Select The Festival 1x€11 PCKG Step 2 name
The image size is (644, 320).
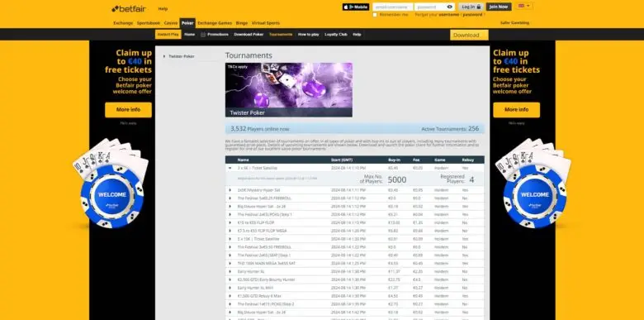pos(266,304)
